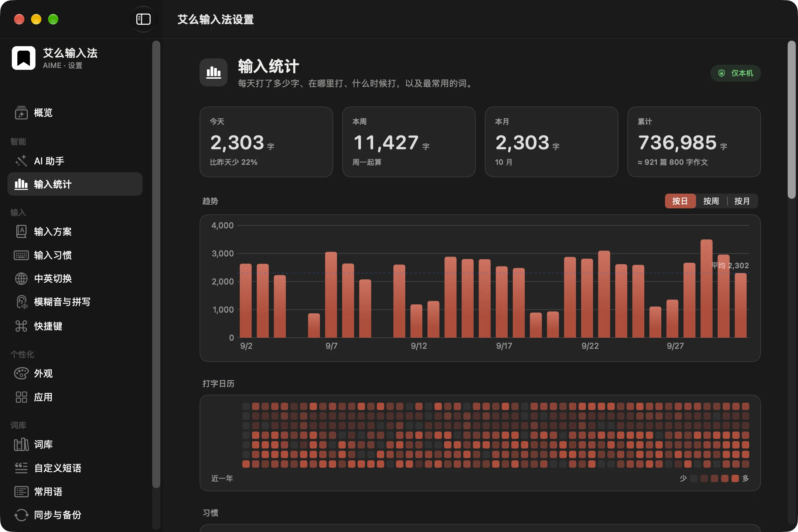Click the 9/7 bar in the trend chart
798x532 pixels.
[x=331, y=295]
